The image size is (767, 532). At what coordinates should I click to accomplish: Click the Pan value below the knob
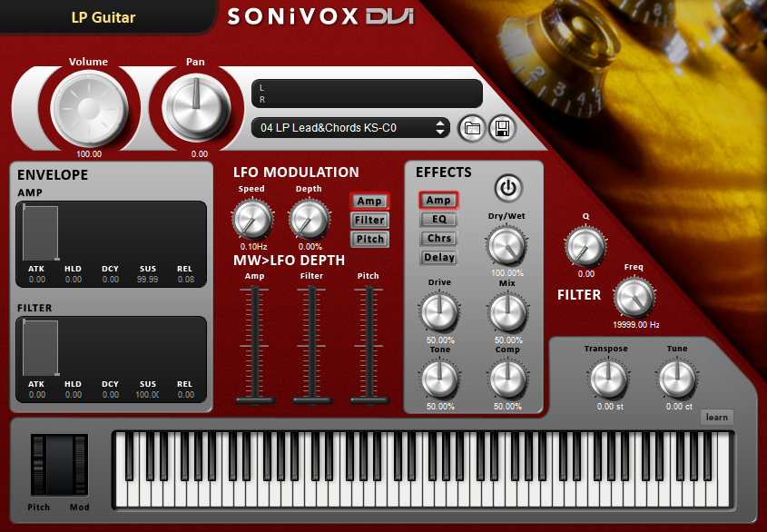point(200,154)
